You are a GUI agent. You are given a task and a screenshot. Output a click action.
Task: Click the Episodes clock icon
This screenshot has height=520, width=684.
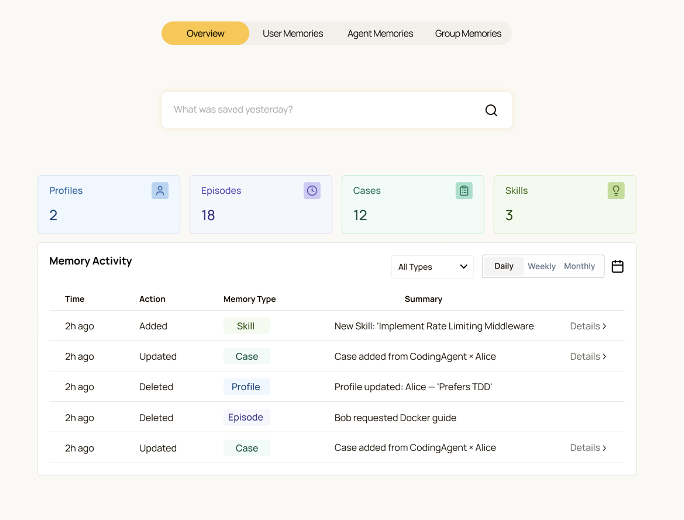(312, 190)
